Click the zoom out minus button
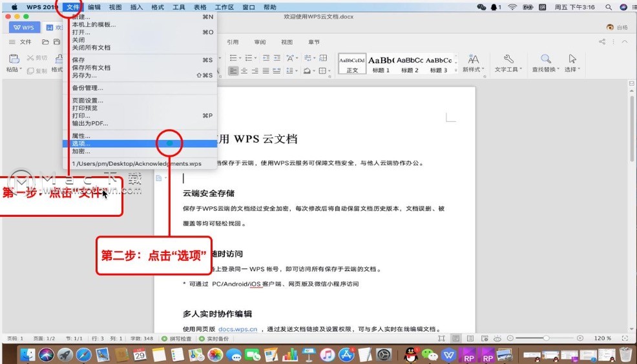The width and height of the screenshot is (637, 364). [510, 338]
